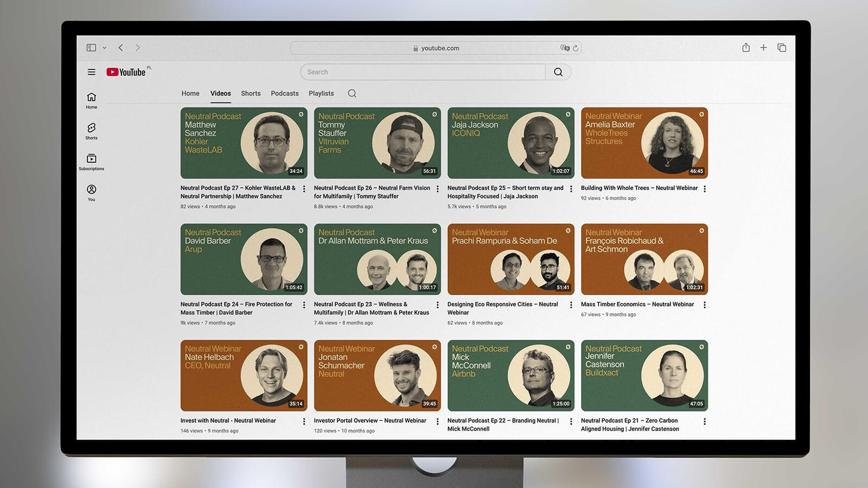
Task: Open Prachi Rampuria & Soham De thumbnail
Action: tap(511, 259)
